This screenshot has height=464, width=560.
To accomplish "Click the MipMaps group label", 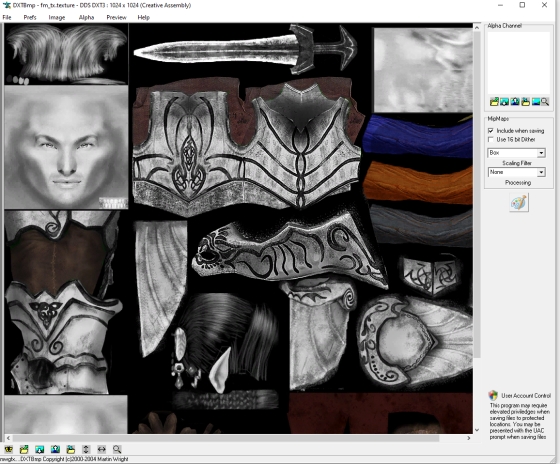I will click(x=498, y=119).
